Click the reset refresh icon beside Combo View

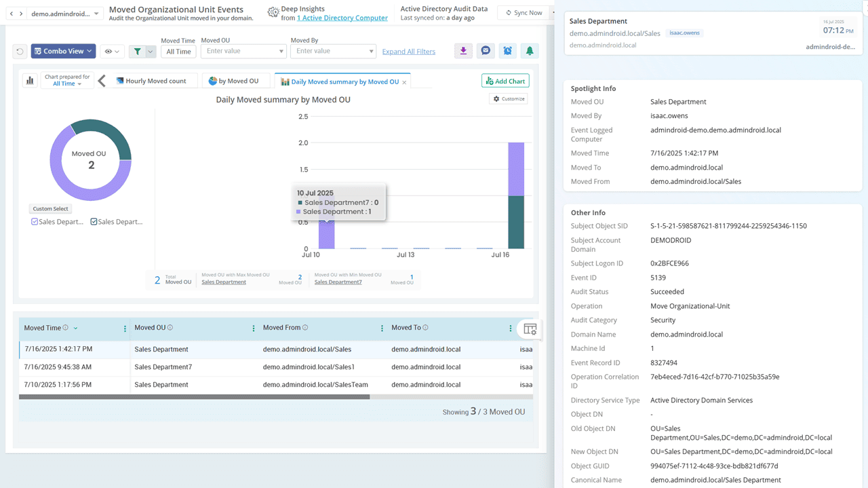(20, 52)
